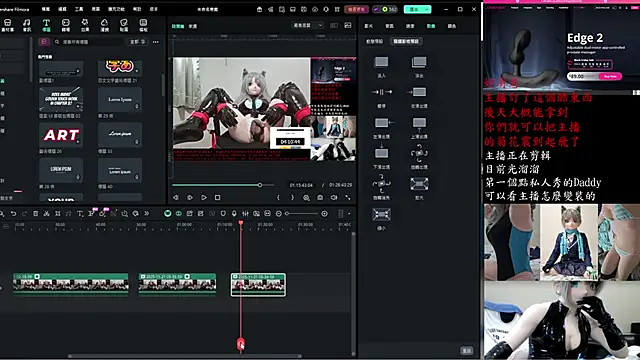The image size is (640, 360).
Task: Click the Undo arrow in timeline toolbar
Action: [x=13, y=213]
